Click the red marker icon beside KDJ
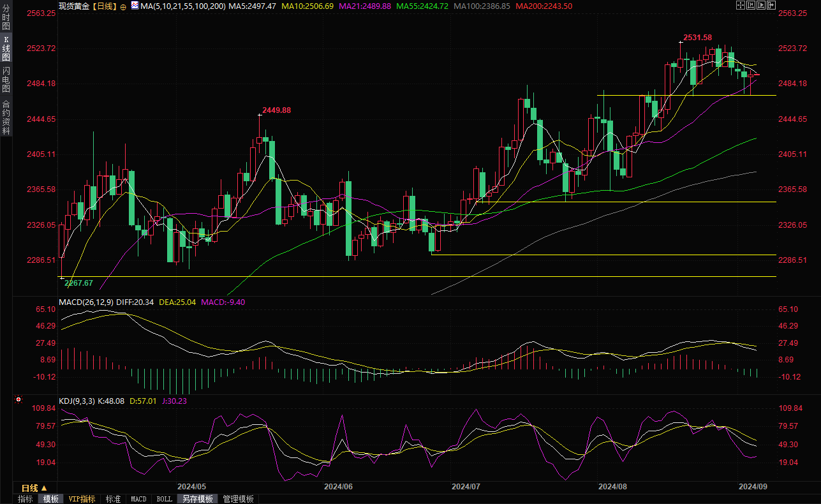This screenshot has height=504, width=821. 18,400
